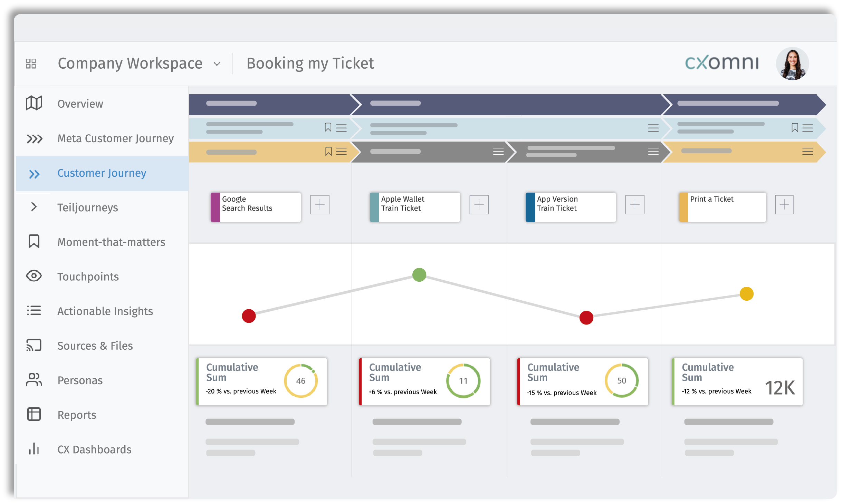
Task: Toggle the bookmark on the last light-blue stage
Action: tap(794, 128)
